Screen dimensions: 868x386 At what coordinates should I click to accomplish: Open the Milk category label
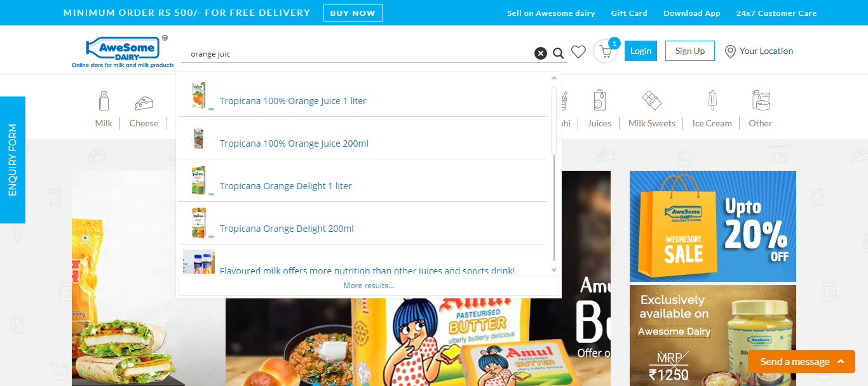(104, 123)
